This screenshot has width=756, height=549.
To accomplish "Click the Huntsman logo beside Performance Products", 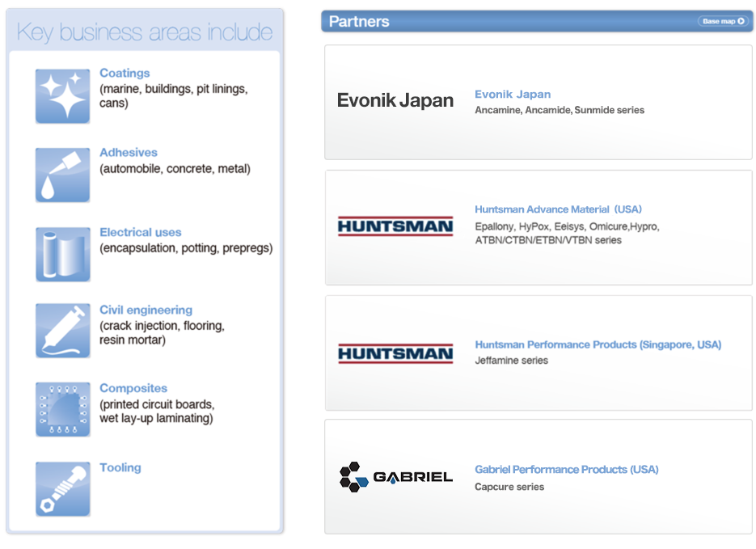I will (x=395, y=353).
